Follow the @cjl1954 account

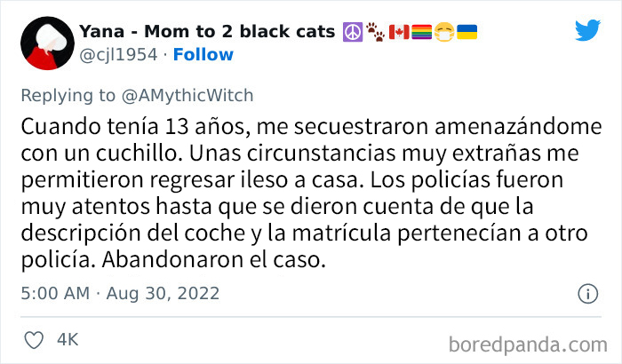pyautogui.click(x=203, y=55)
